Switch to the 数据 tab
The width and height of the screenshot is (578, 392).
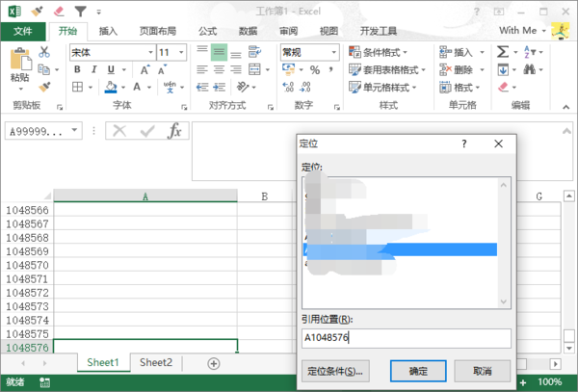248,32
